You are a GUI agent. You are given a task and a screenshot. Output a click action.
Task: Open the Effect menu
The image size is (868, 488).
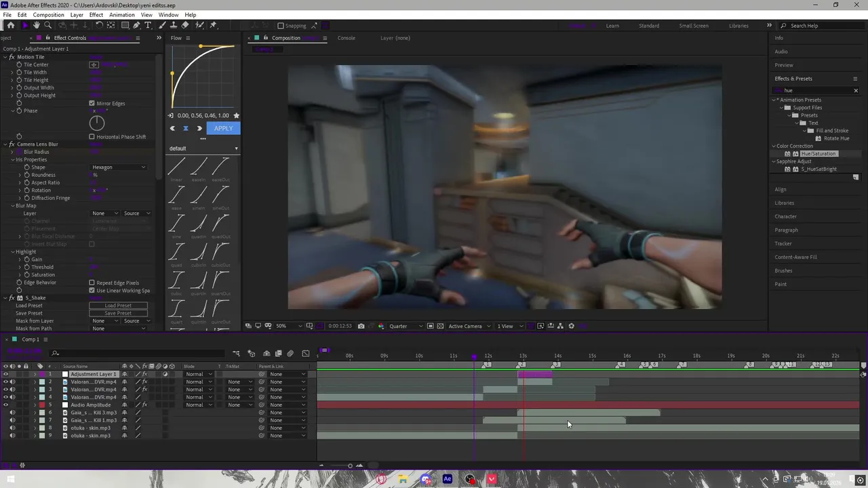pos(96,15)
